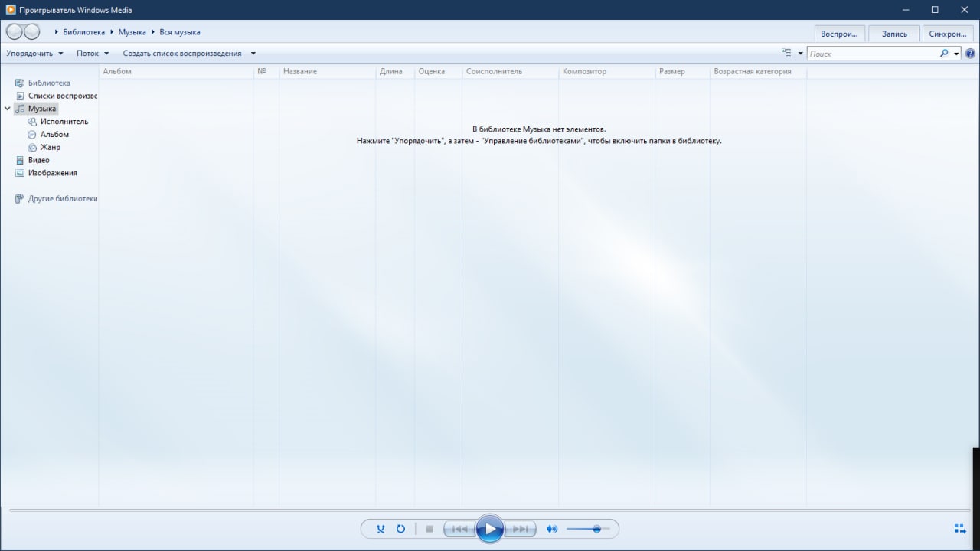Select Списки воспроизведения in the sidebar
Viewport: 980px width, 551px height.
(x=63, y=96)
